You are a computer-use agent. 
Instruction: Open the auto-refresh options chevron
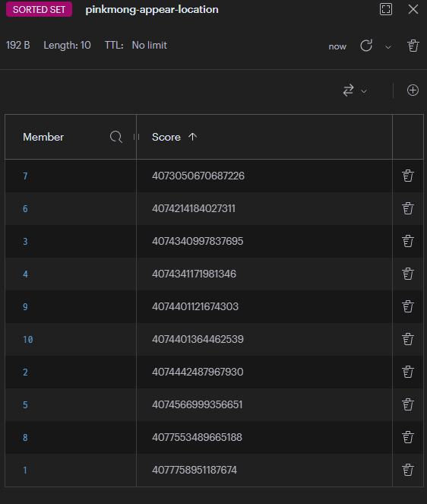387,47
